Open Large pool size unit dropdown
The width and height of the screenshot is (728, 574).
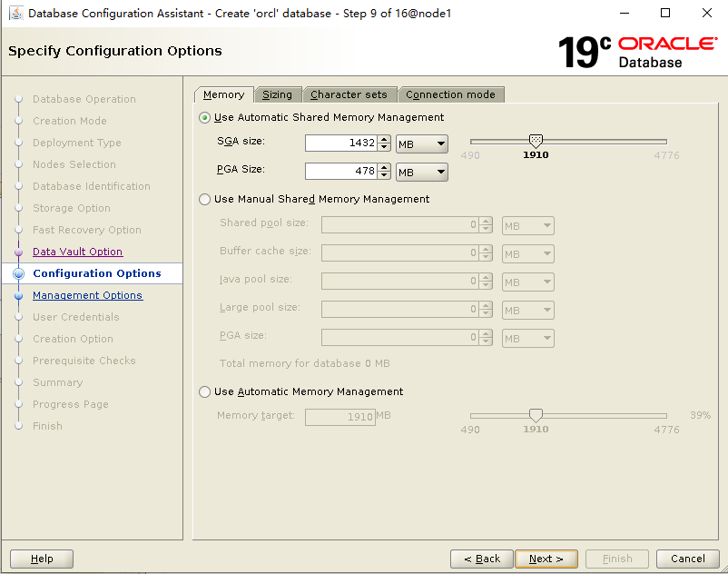pos(528,311)
